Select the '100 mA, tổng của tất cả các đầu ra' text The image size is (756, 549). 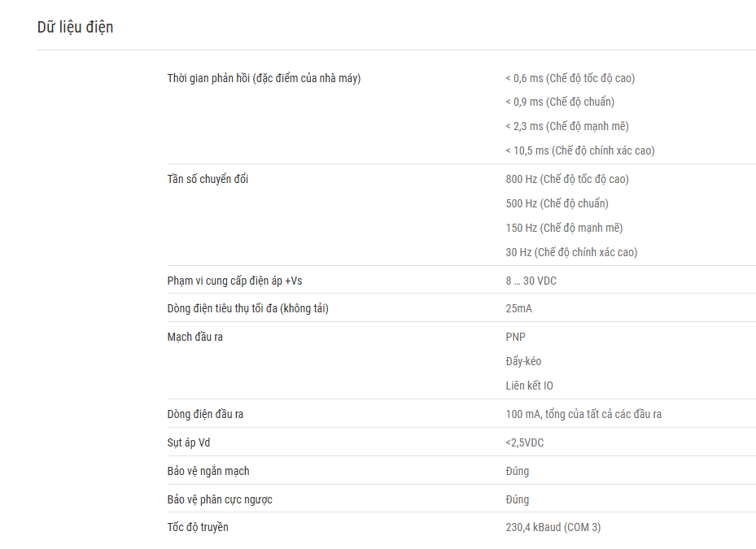pos(583,414)
